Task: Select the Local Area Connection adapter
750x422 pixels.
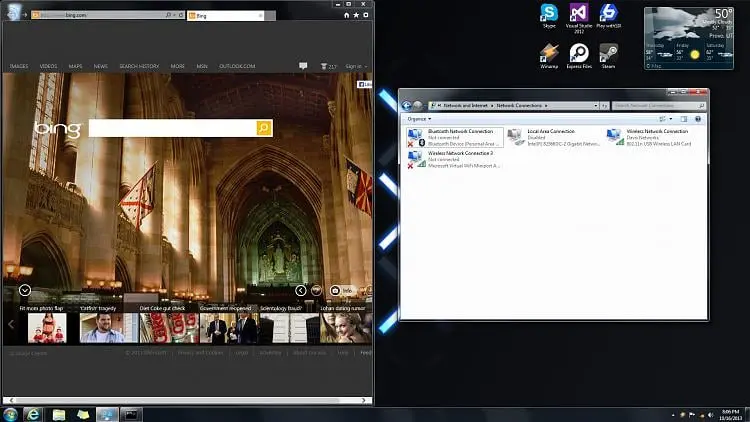Action: point(553,137)
